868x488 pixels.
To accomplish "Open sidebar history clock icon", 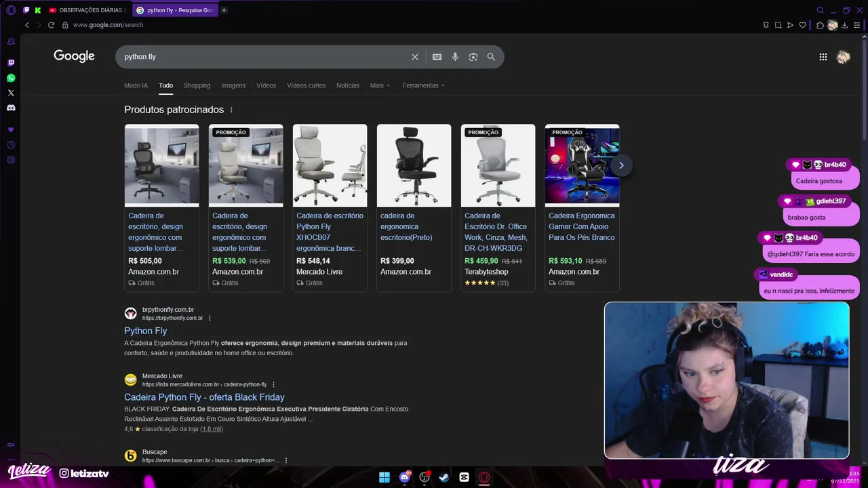I will tap(11, 145).
